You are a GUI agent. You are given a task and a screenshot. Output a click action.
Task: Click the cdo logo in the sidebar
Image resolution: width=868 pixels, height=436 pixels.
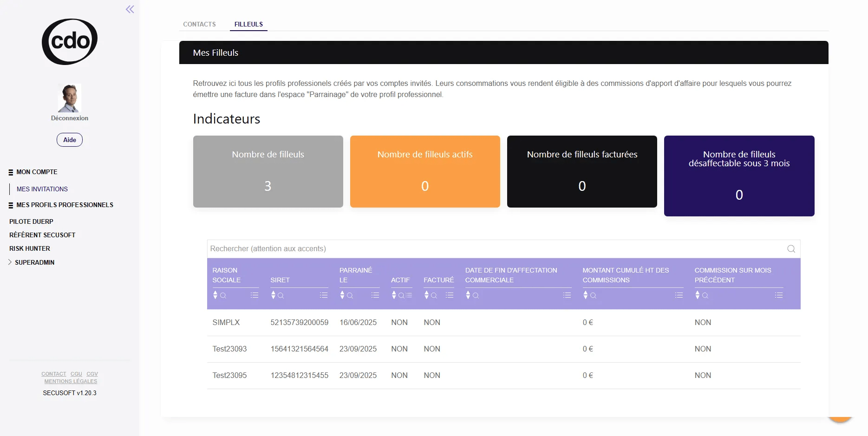(x=70, y=42)
